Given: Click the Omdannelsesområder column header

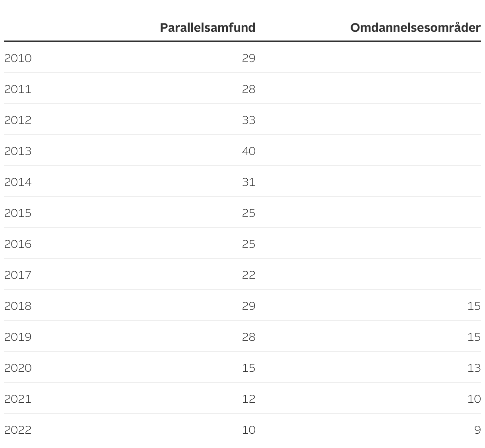Looking at the screenshot, I should (415, 27).
